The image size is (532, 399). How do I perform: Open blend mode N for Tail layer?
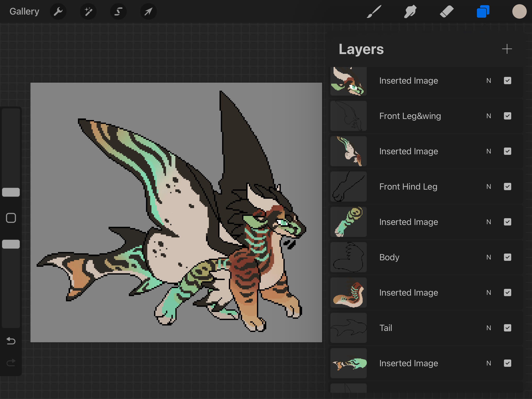coord(489,328)
